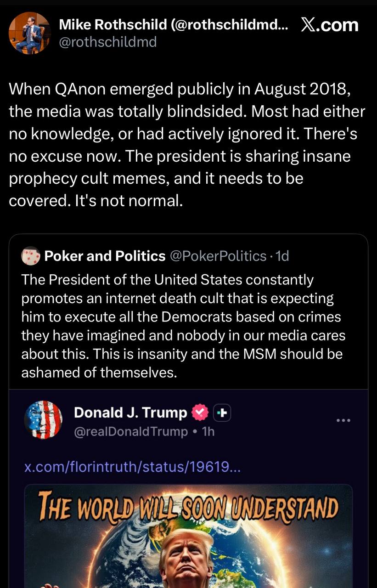Click the verified badge beside Donald J. Trump
The width and height of the screenshot is (377, 588).
click(200, 413)
